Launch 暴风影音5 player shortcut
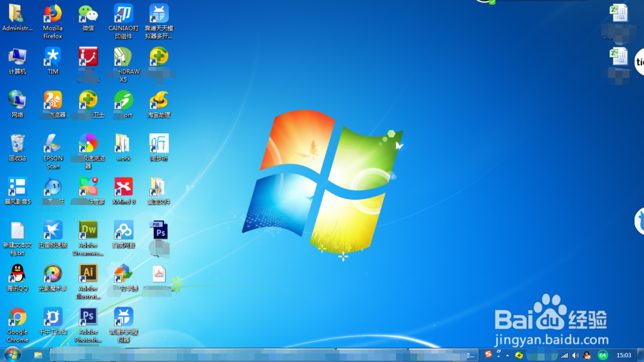 [x=17, y=191]
